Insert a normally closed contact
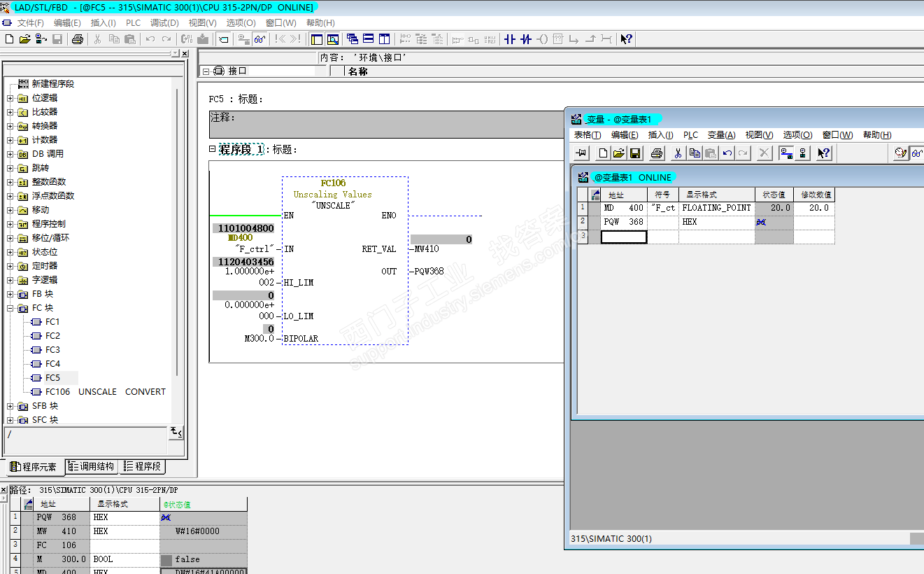Viewport: 924px width, 574px height. point(526,39)
